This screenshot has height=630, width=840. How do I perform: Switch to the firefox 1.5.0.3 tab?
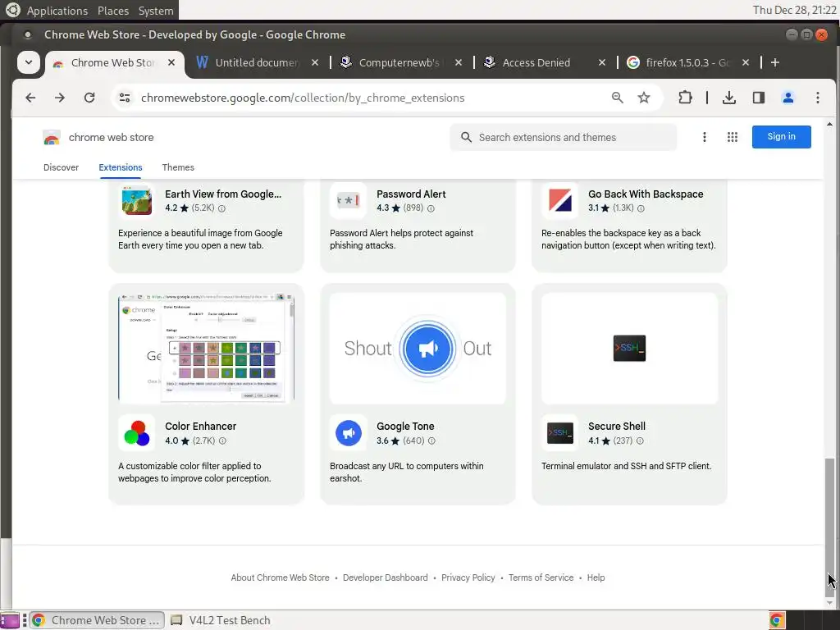(x=687, y=62)
